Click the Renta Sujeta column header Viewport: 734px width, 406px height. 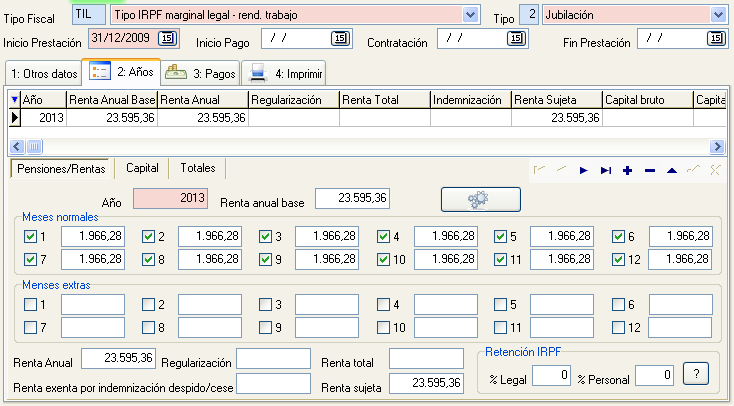point(557,100)
